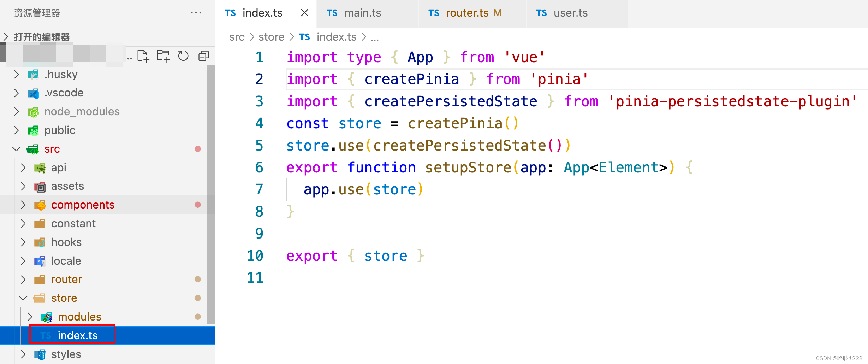Close the index.ts tab

304,13
